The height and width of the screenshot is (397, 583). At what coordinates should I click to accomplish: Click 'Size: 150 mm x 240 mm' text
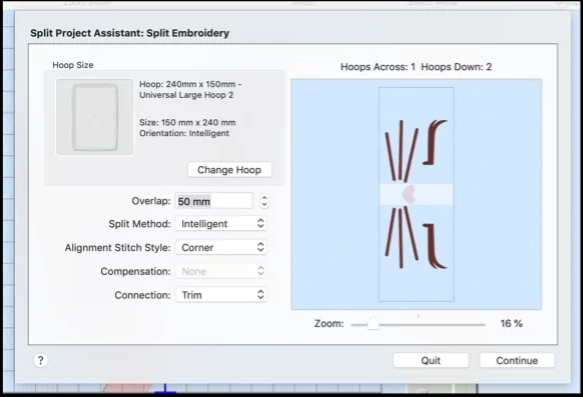pos(187,123)
